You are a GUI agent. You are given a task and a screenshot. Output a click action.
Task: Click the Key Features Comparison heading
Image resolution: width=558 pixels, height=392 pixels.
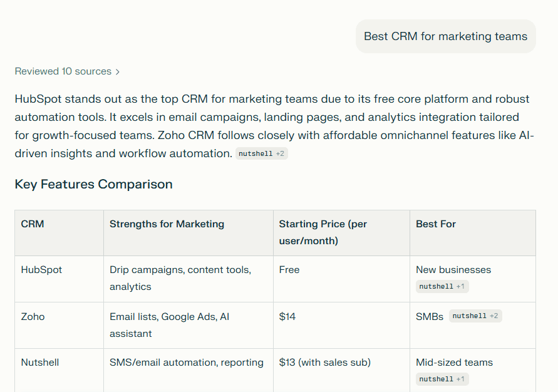(x=93, y=184)
